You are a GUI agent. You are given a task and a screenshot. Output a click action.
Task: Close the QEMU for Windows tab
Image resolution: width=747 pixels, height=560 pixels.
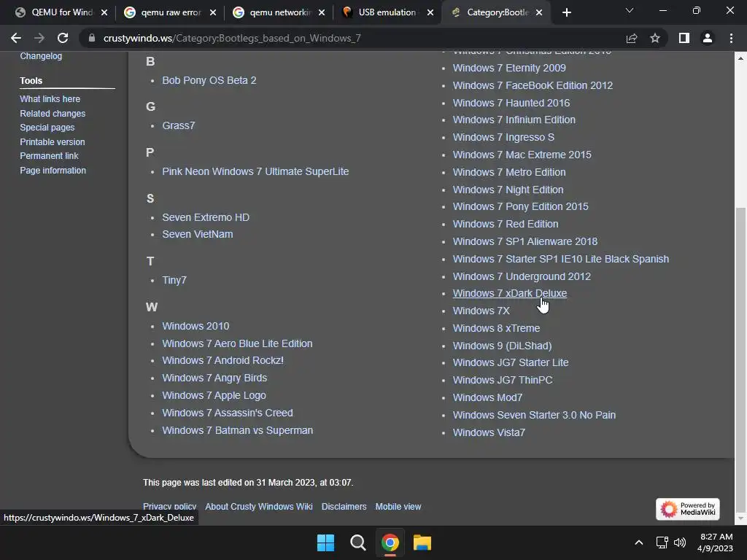coord(104,12)
